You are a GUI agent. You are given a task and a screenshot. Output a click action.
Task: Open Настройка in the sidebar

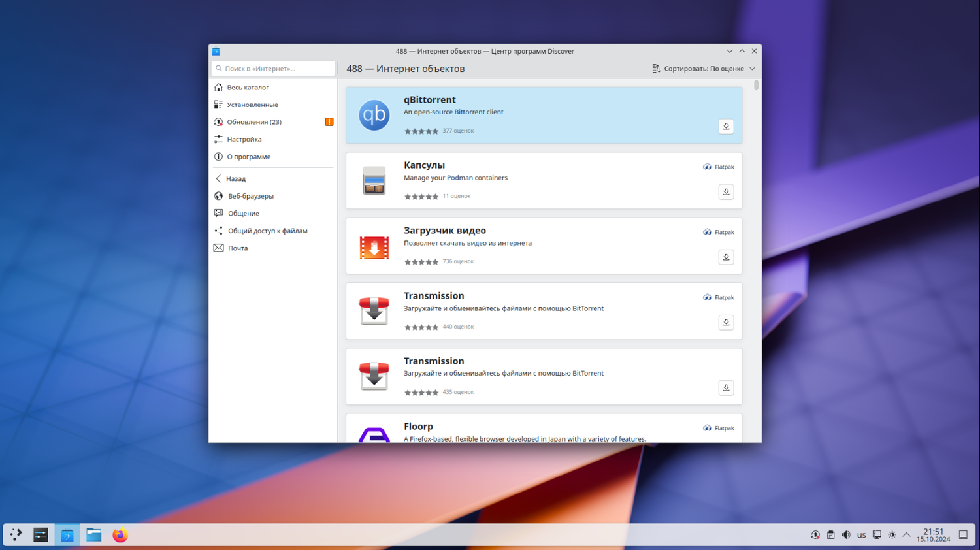point(273,139)
